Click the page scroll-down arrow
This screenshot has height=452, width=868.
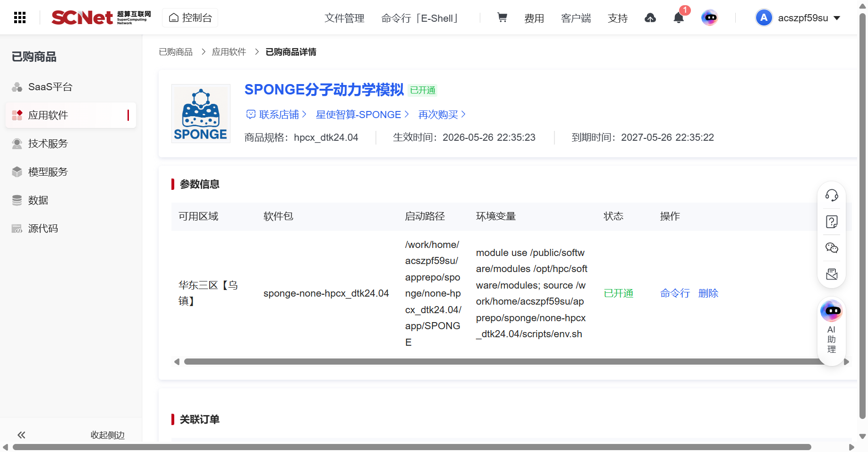click(x=862, y=436)
